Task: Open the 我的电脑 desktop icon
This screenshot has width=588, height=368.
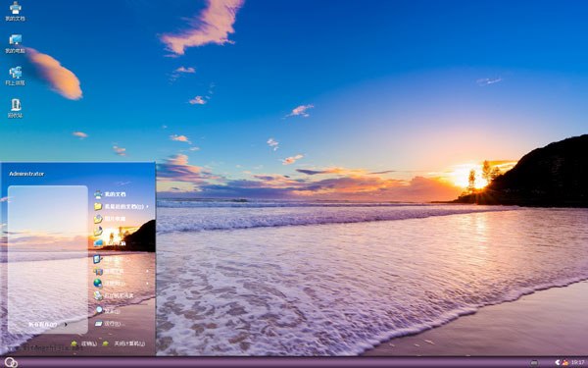Action: coord(15,43)
